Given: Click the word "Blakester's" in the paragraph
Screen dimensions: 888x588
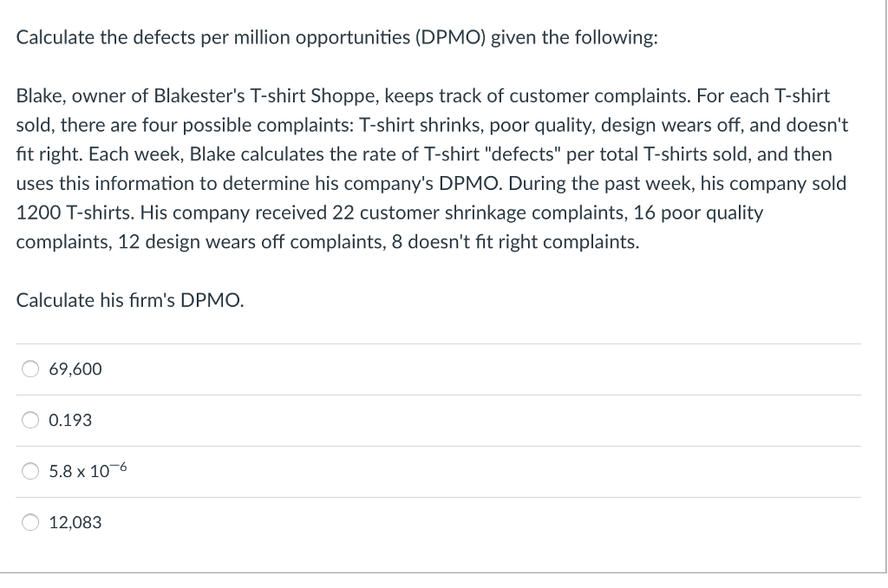Looking at the screenshot, I should (x=199, y=95).
